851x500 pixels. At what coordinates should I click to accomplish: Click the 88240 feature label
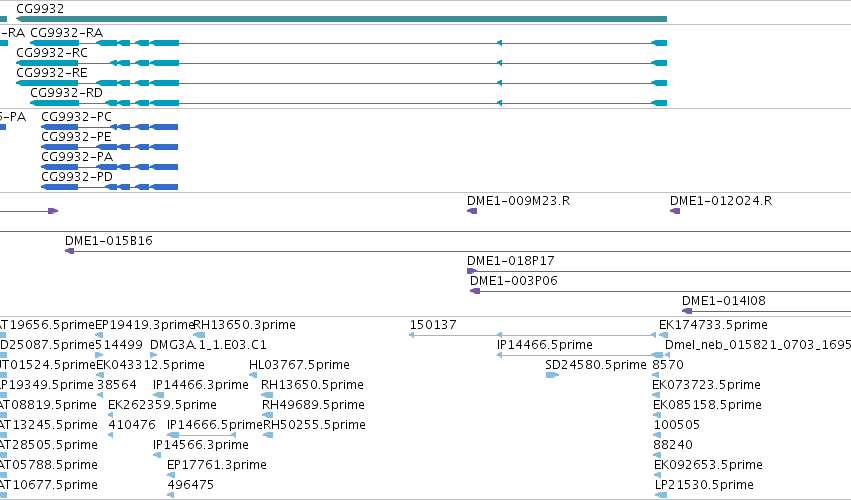click(673, 446)
